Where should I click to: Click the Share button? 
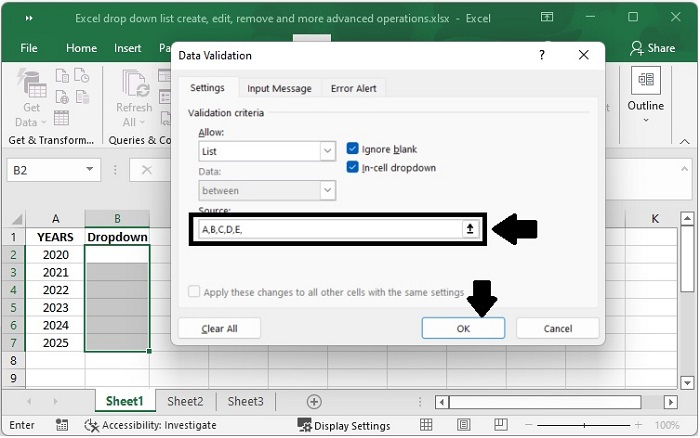click(652, 48)
